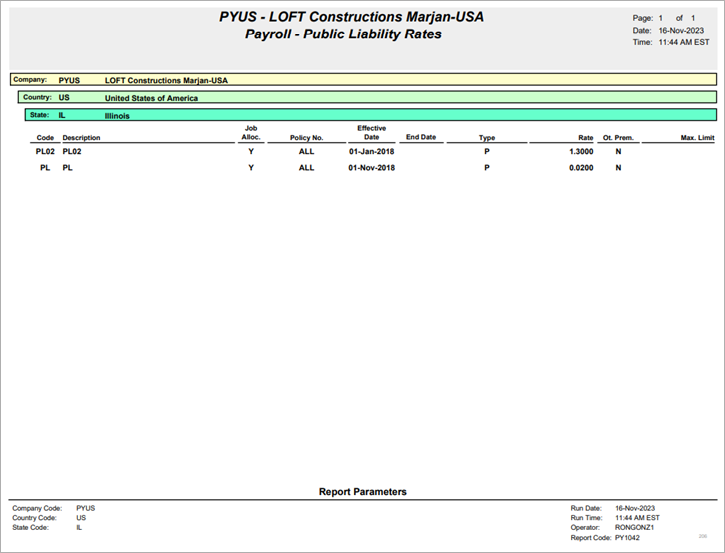Click the 'End Date' column header
This screenshot has height=553, width=725.
click(x=421, y=137)
